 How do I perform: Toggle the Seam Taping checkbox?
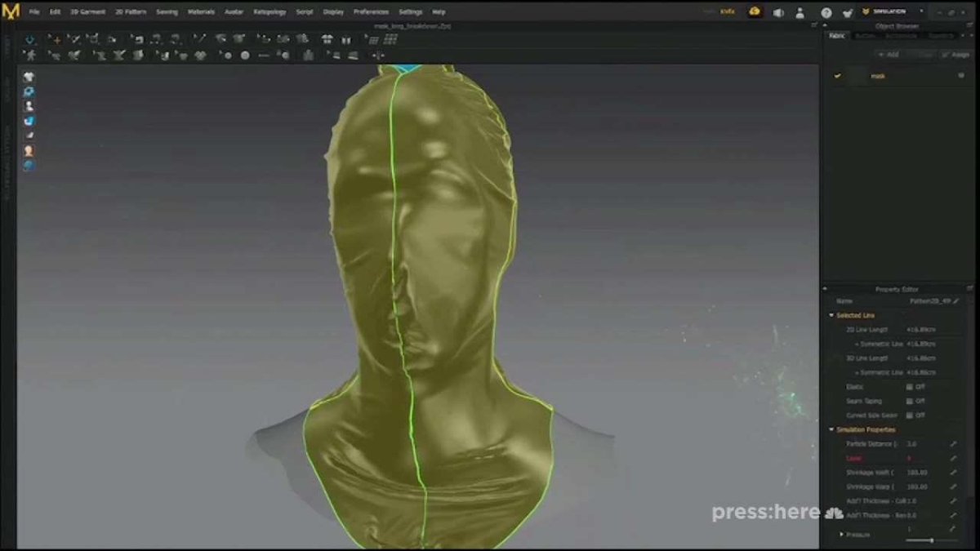(x=910, y=401)
